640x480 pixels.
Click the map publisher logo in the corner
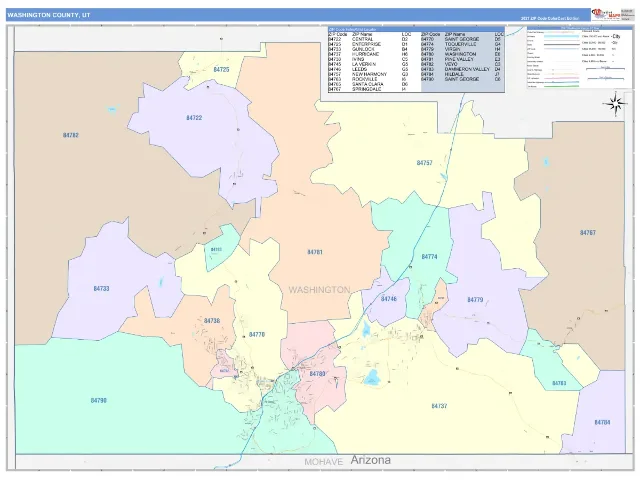tap(605, 14)
